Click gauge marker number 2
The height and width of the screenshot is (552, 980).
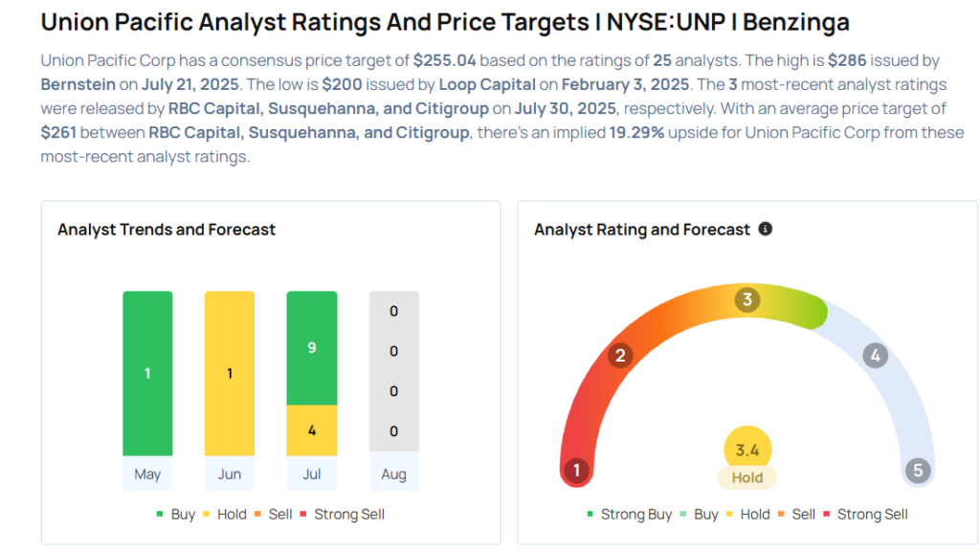[x=620, y=356]
